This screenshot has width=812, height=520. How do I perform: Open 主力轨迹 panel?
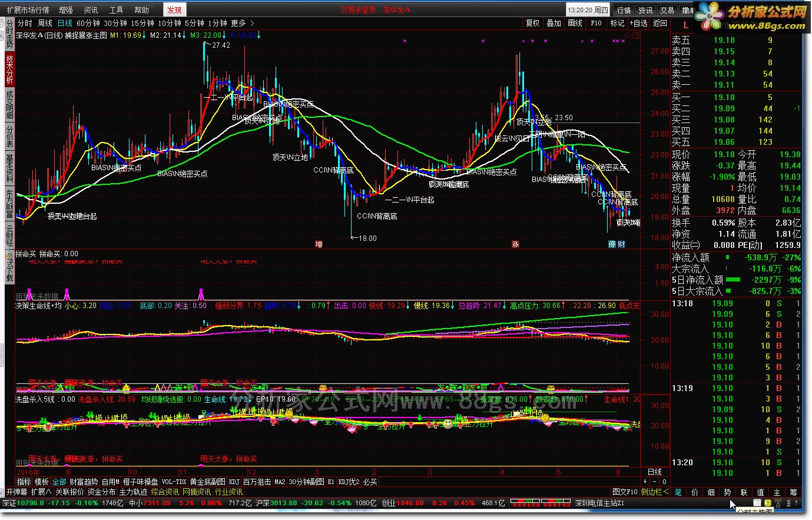point(133,492)
